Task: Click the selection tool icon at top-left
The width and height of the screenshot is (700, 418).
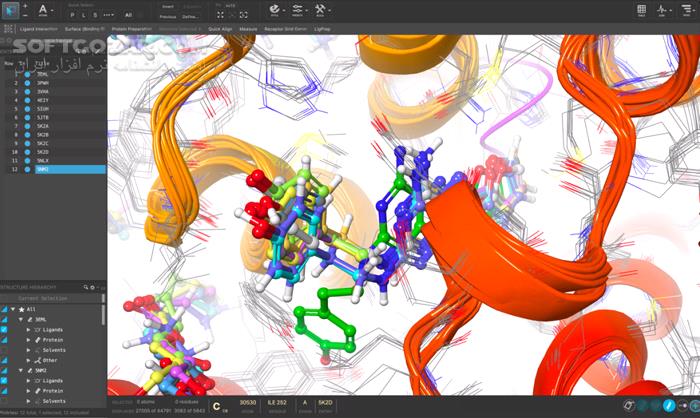Action: pyautogui.click(x=11, y=10)
